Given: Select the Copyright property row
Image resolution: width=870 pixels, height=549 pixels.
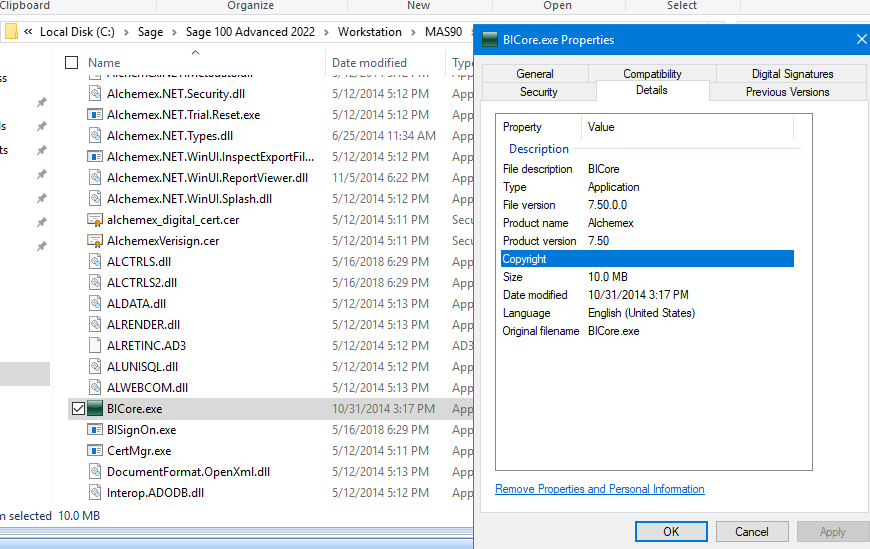Looking at the screenshot, I should 648,259.
